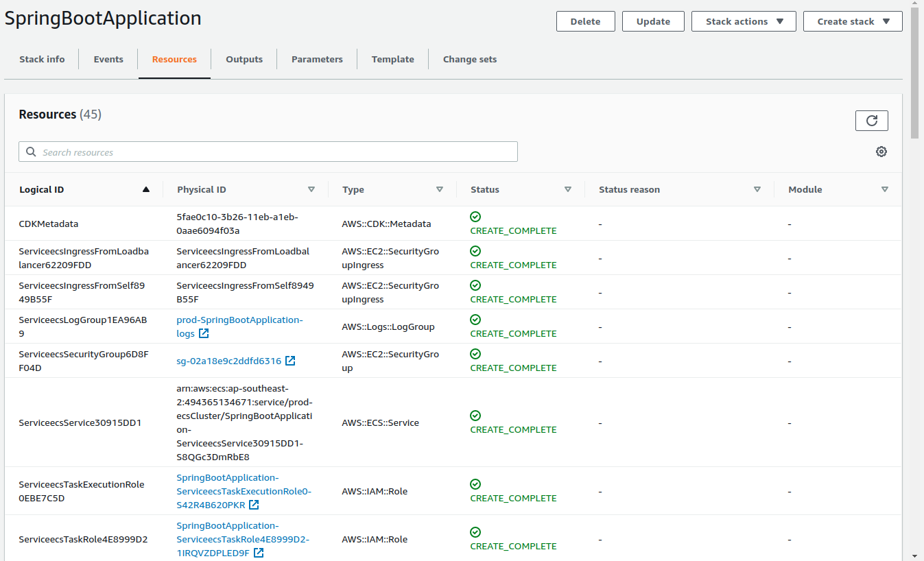Select the ServiceecsTaskExecutionRole0EBE7C5D logical ID cell
This screenshot has width=924, height=561.
pyautogui.click(x=82, y=491)
